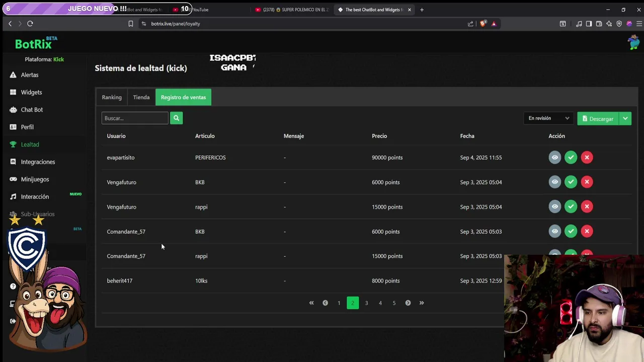The height and width of the screenshot is (362, 644).
Task: Open browser hamburger menu
Action: tap(639, 24)
